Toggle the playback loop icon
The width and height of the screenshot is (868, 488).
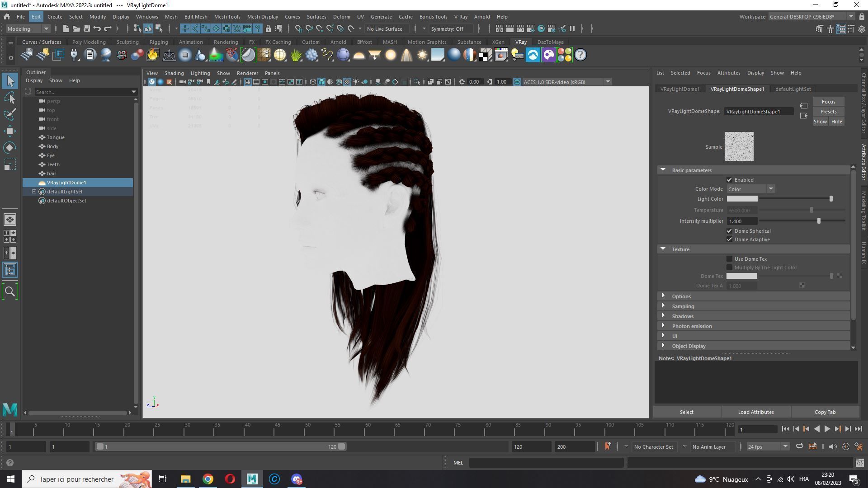799,446
